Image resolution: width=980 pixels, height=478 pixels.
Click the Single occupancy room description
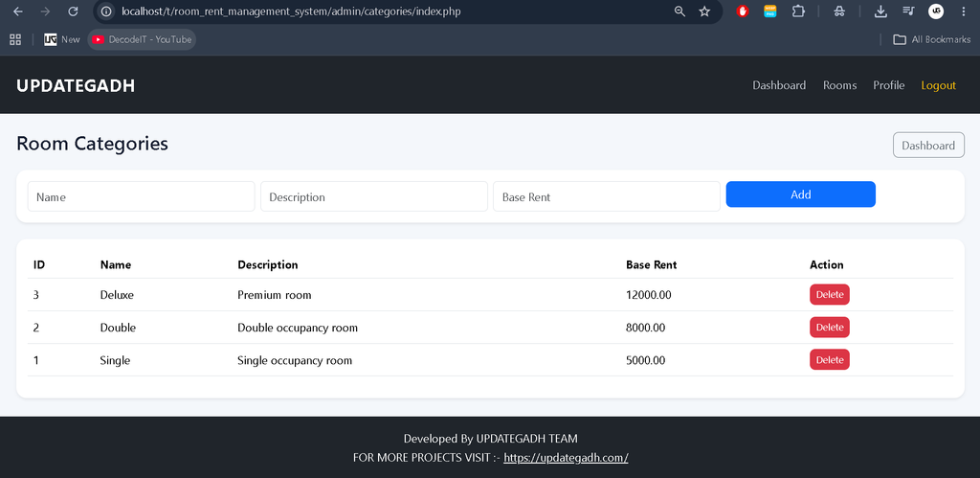coord(295,360)
